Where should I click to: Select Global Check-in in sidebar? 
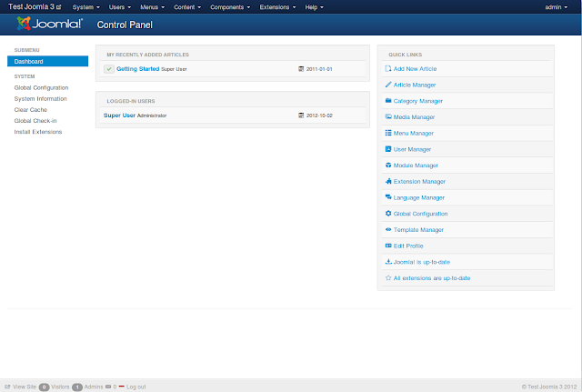[35, 121]
